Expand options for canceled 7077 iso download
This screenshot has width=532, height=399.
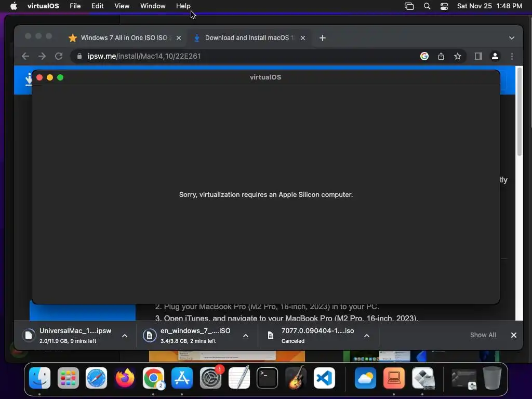pyautogui.click(x=367, y=336)
